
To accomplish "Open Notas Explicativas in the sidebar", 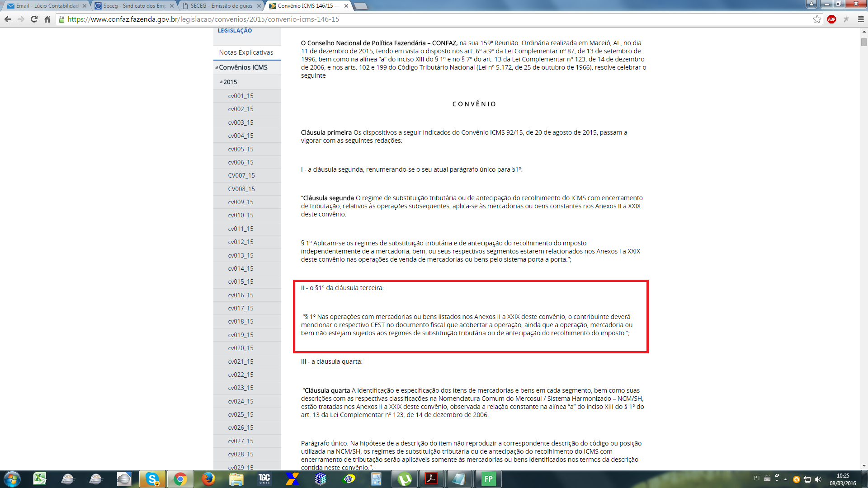I will 246,52.
